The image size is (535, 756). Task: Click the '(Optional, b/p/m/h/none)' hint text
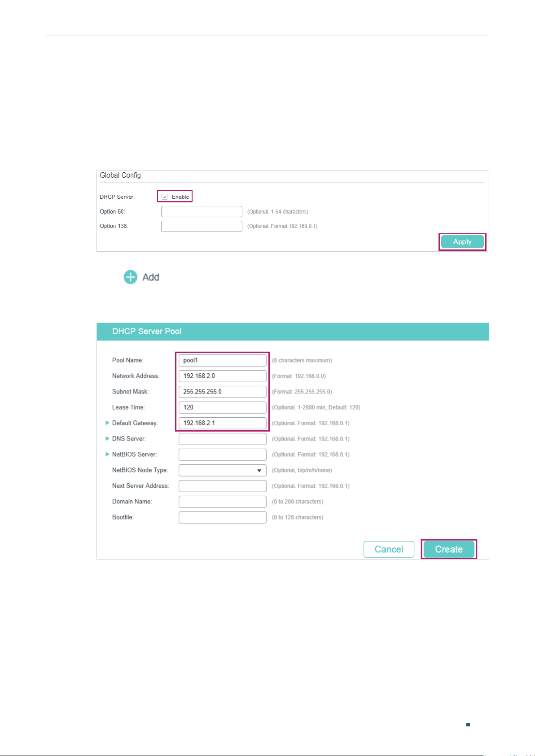tap(302, 470)
